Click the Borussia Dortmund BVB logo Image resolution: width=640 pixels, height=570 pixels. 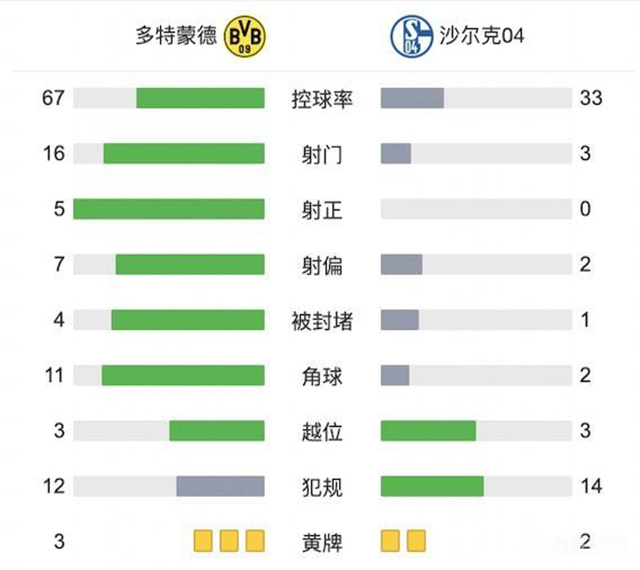pos(248,37)
